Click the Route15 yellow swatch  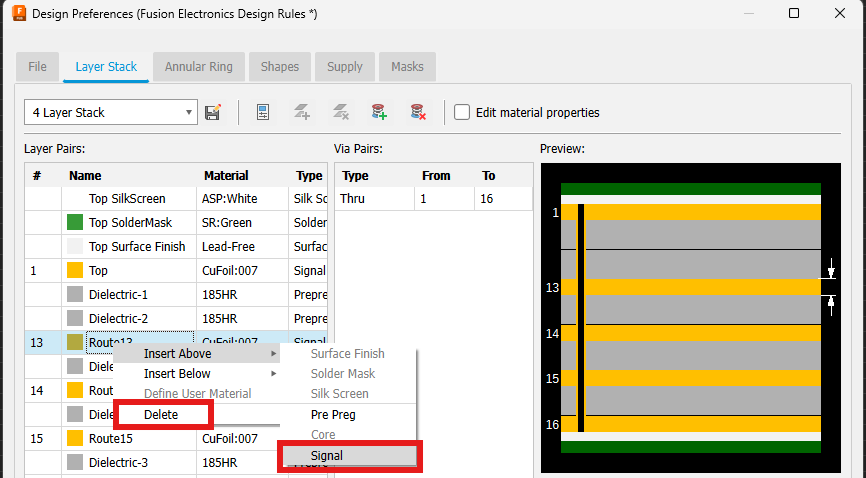click(75, 438)
